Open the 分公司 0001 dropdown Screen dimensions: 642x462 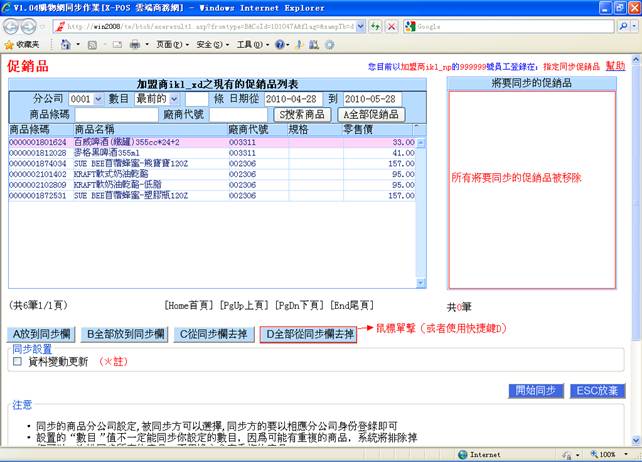[x=83, y=99]
